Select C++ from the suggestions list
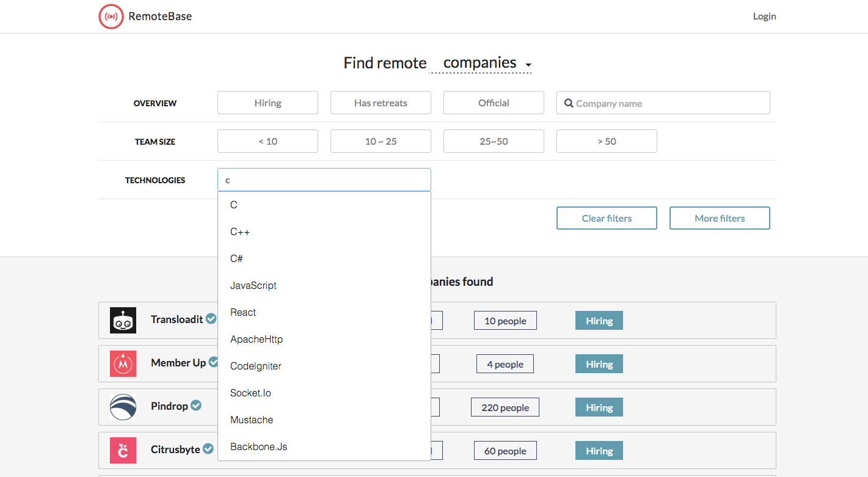Viewport: 868px width, 477px height. click(x=324, y=232)
